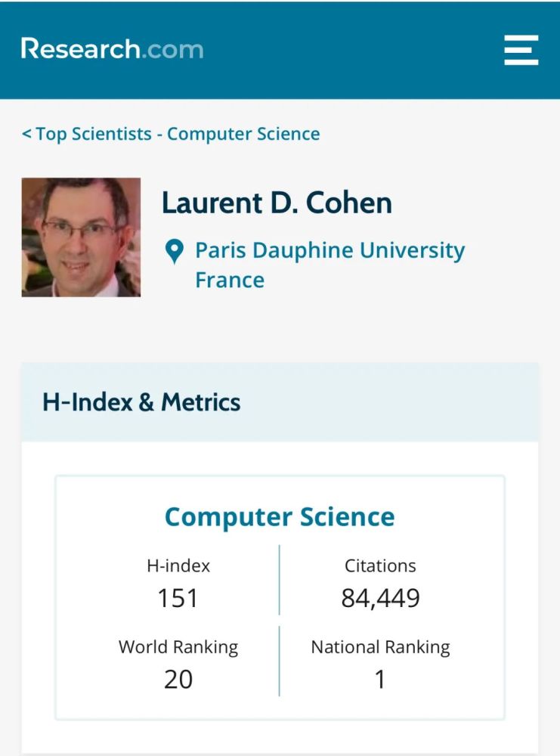
Task: Click the France country link
Action: [230, 280]
